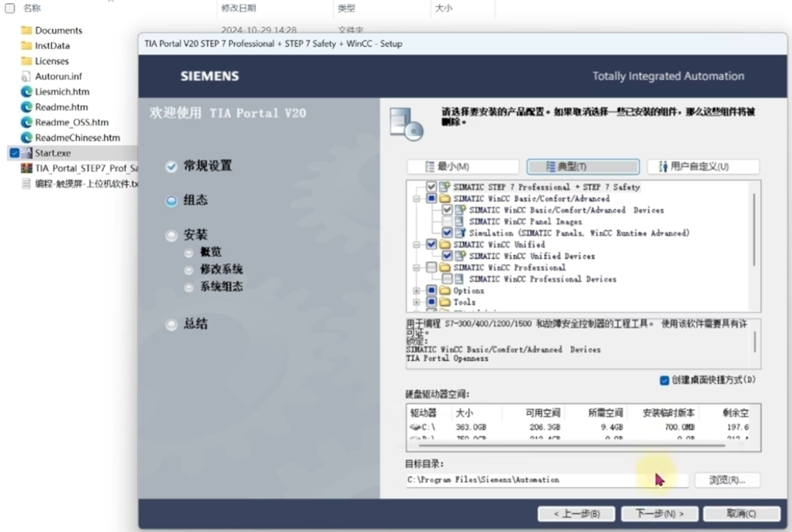Sort File Explorer by the 修改日期 column header
This screenshot has width=792, height=532.
coord(238,8)
